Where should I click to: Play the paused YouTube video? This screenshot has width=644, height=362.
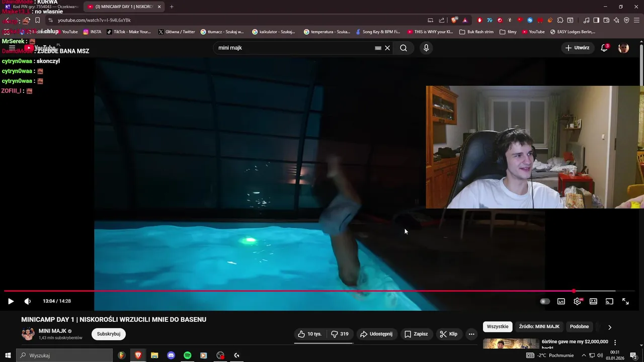tap(11, 301)
